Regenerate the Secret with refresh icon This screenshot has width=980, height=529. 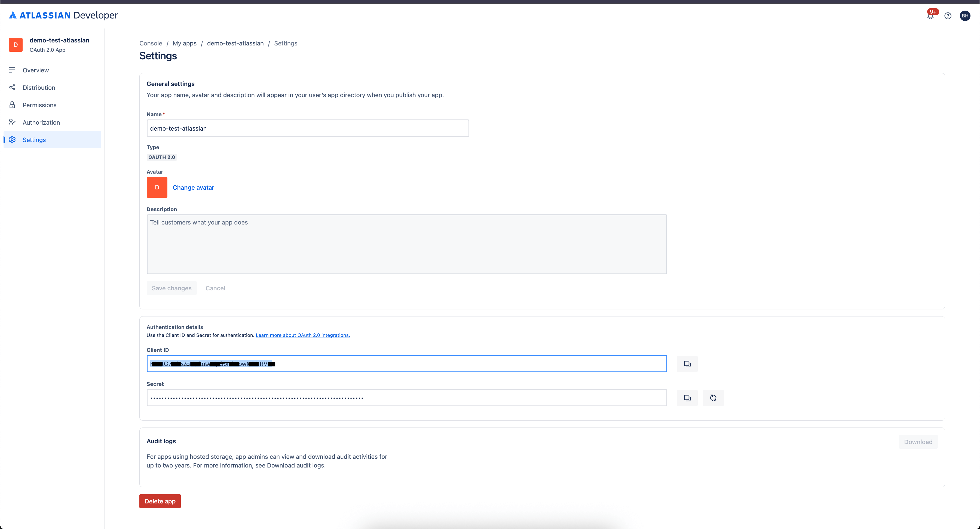(713, 398)
